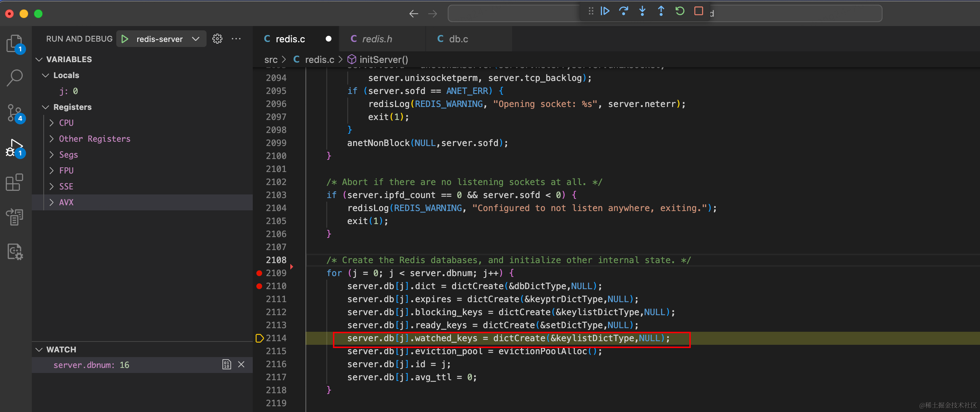This screenshot has height=412, width=980.
Task: Click the Step Into debug icon
Action: pos(642,10)
